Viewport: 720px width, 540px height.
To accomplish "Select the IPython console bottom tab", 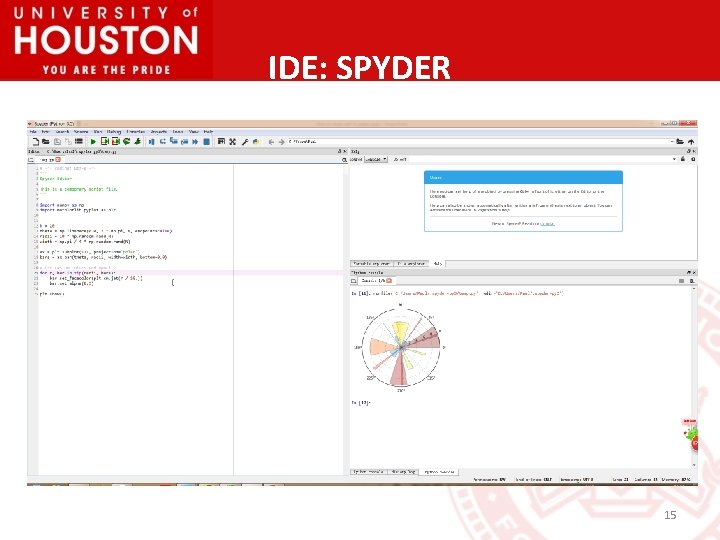I will click(x=439, y=472).
